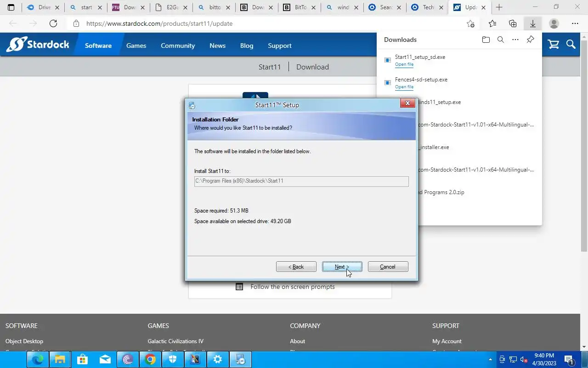588x368 pixels.
Task: Click Next in Start11 Setup
Action: [342, 267]
